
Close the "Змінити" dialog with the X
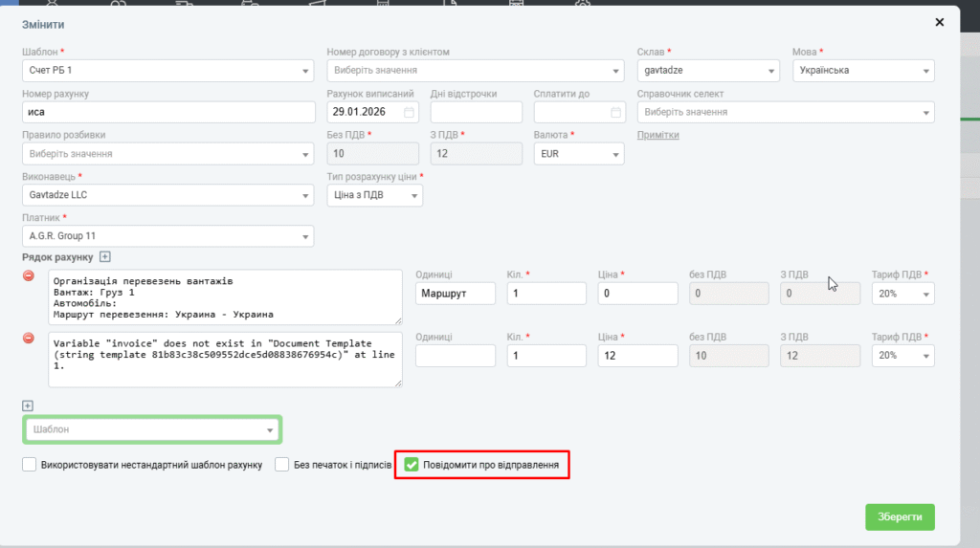coord(940,21)
